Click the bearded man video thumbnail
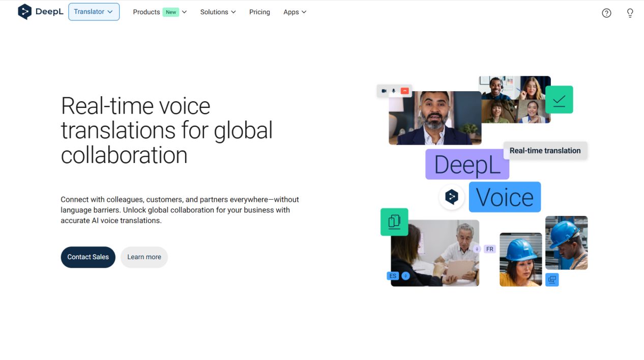The height and width of the screenshot is (360, 644). [435, 118]
